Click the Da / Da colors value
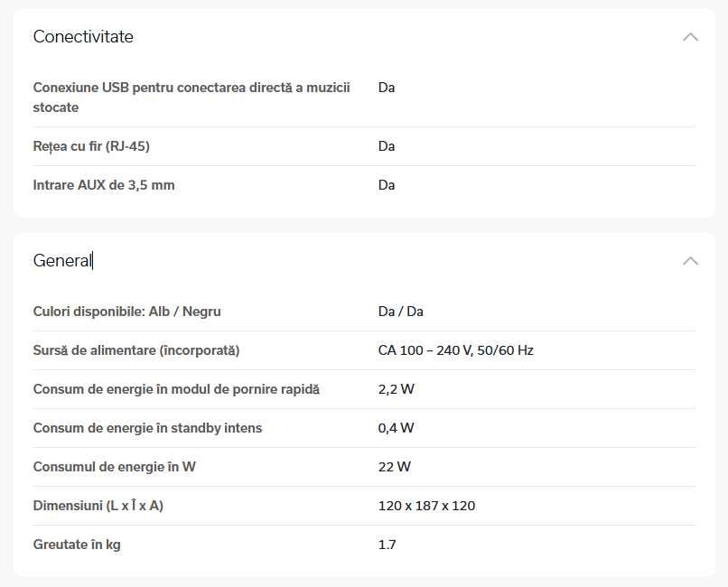The width and height of the screenshot is (728, 587). [400, 312]
